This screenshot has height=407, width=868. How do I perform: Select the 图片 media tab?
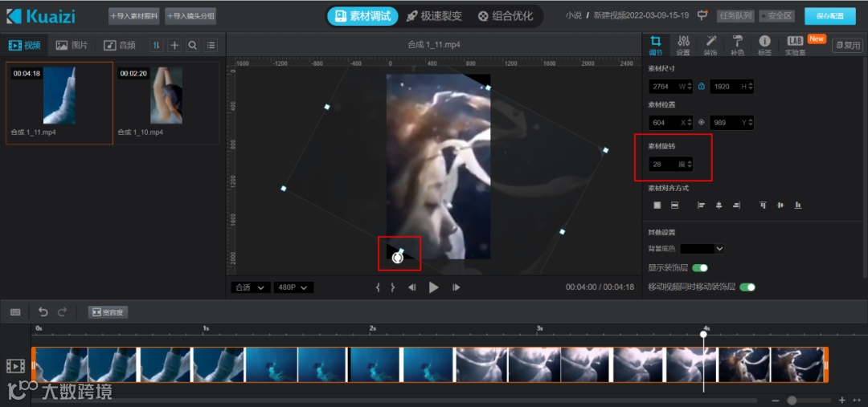click(72, 45)
